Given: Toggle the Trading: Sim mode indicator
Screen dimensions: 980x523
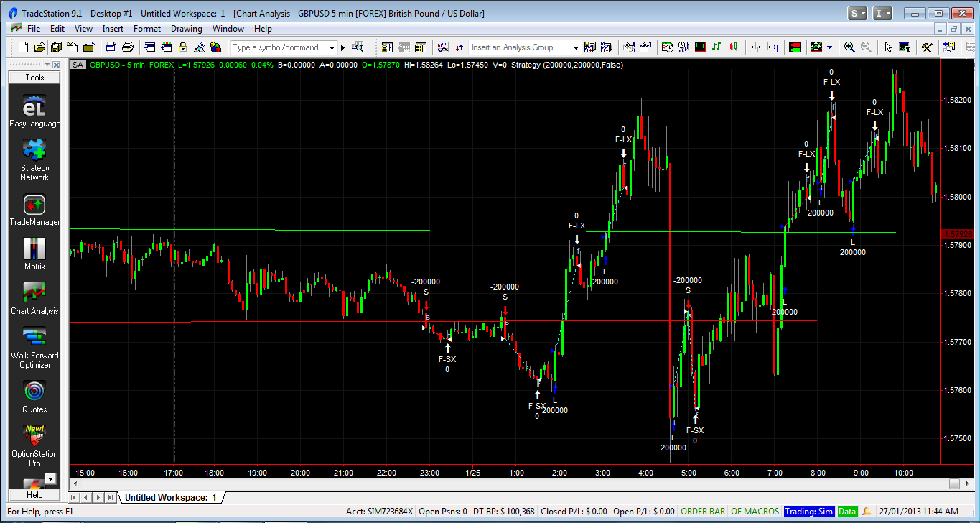Looking at the screenshot, I should [x=808, y=512].
